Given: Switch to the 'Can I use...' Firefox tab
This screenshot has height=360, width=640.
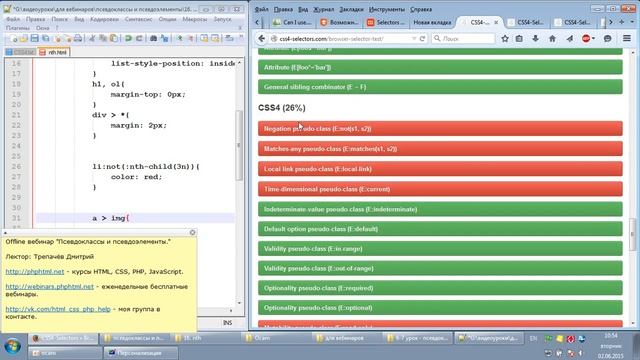Looking at the screenshot, I should [x=293, y=22].
